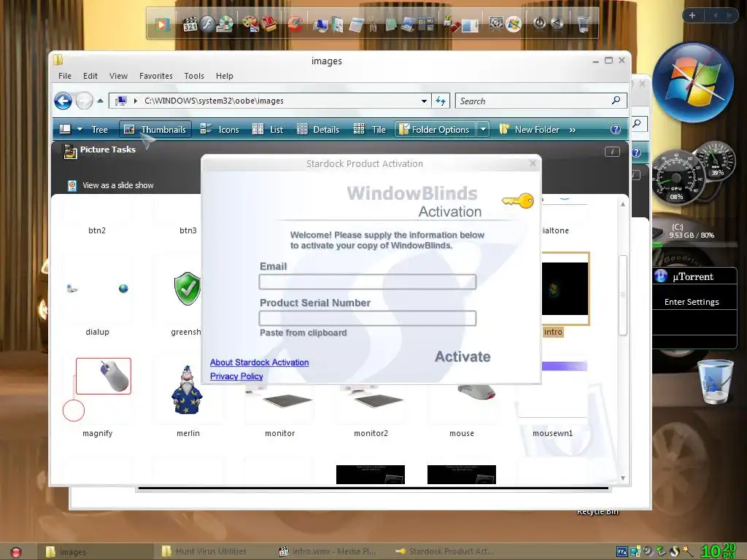Viewport: 747px width, 560px height.
Task: Open help with the blue question icon
Action: 616,130
